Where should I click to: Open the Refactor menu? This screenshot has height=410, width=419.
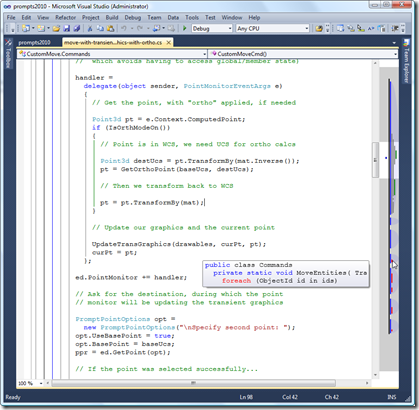point(65,17)
